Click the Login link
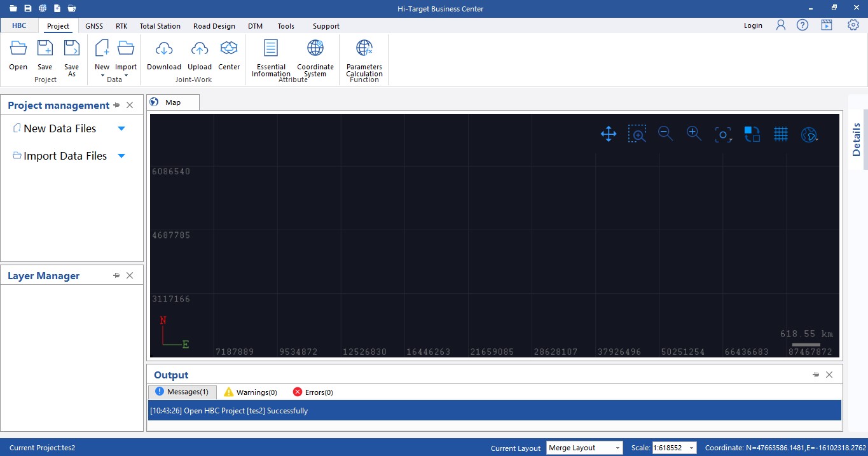Screen dimensions: 868x456 point(753,25)
